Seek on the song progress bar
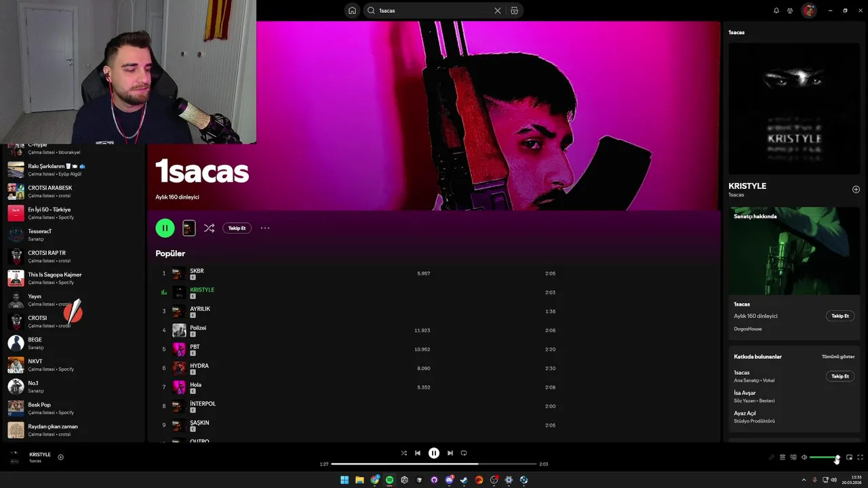868x488 pixels. (434, 464)
